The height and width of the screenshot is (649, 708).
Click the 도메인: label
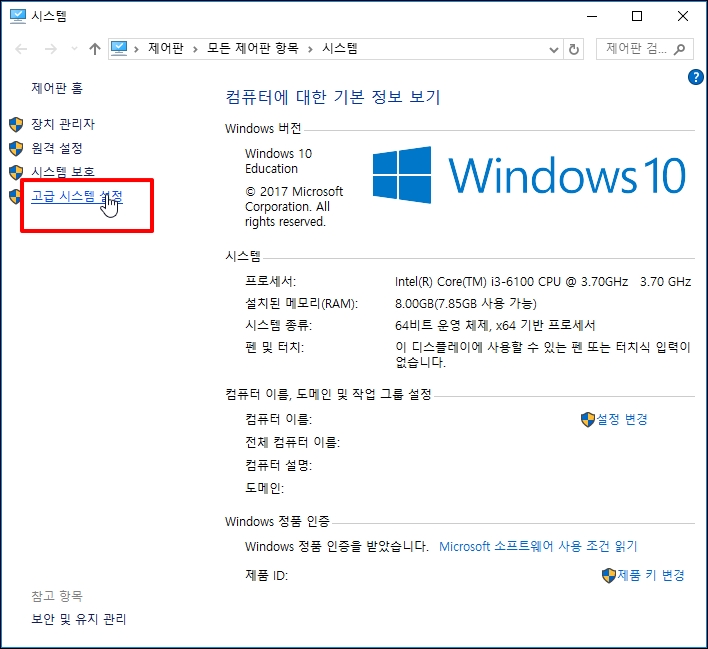[264, 488]
